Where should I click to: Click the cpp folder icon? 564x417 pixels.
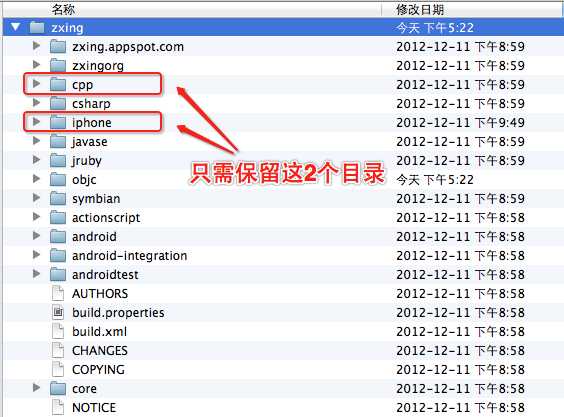58,85
